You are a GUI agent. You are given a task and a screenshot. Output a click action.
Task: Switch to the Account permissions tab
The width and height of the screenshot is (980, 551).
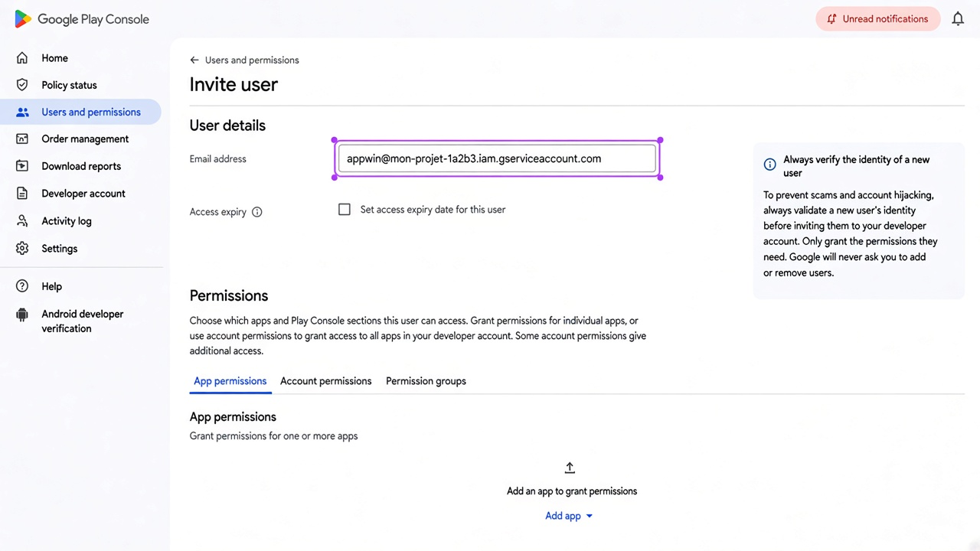326,381
